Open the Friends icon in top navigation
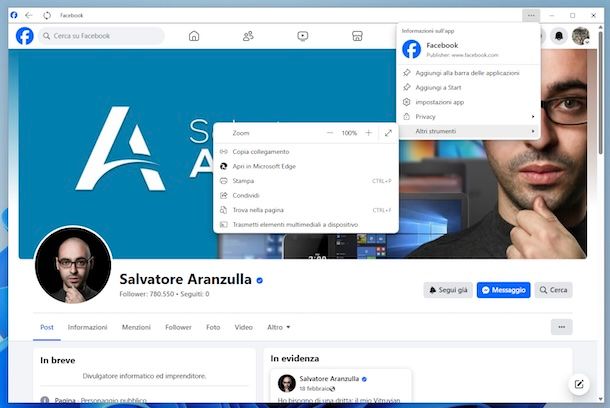 pos(248,36)
